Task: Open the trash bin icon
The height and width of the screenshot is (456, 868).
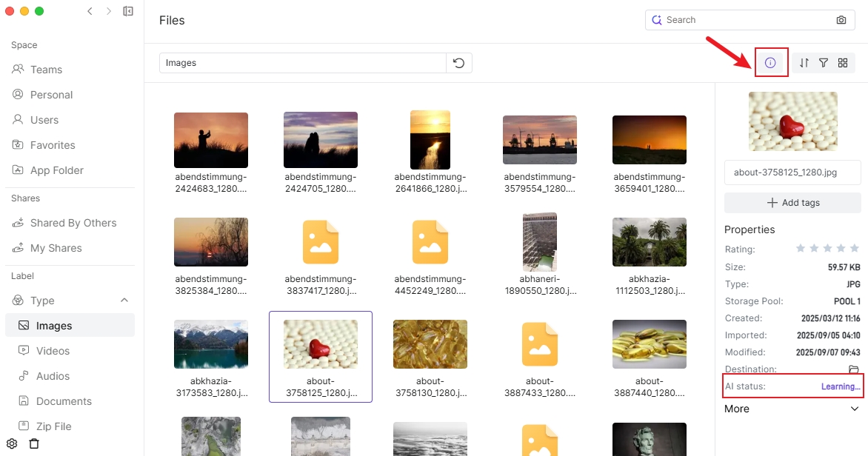Action: click(x=34, y=444)
